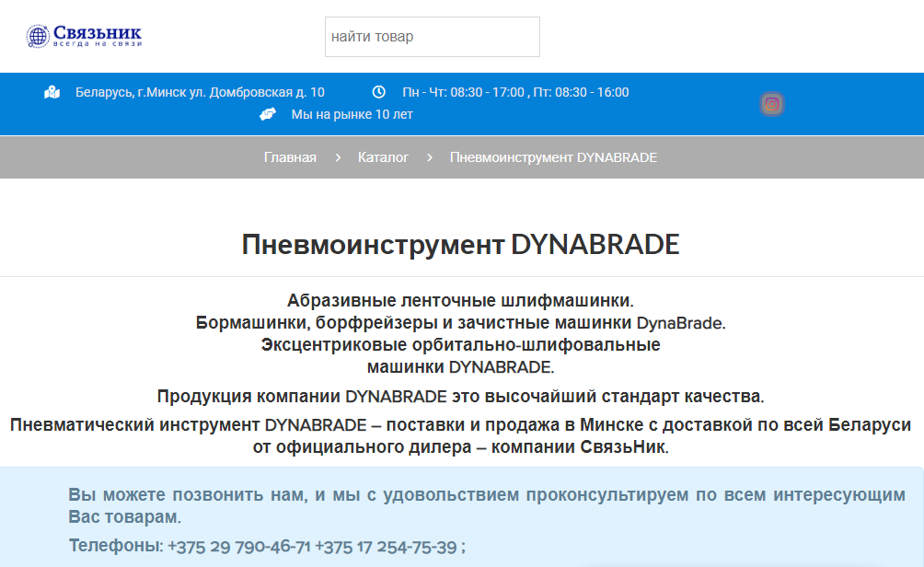Click the chevron after Главная
Viewport: 924px width, 567px height.
pos(338,157)
